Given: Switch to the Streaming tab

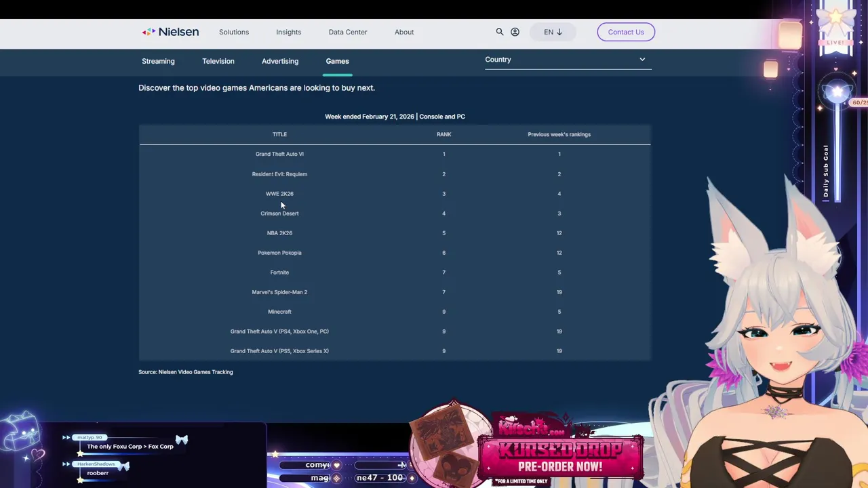Looking at the screenshot, I should [x=158, y=61].
